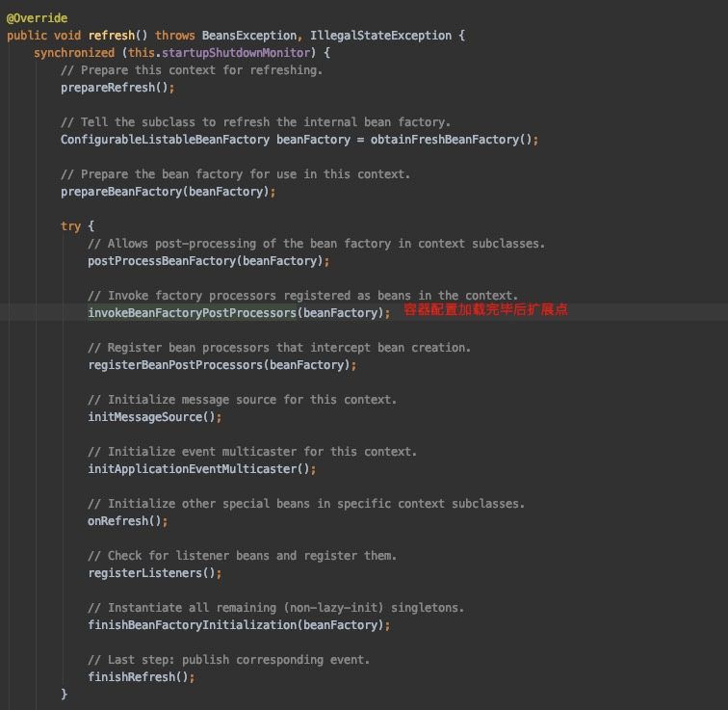
Task: Click comment 'Tell the subclass to refresh'
Action: pos(255,122)
